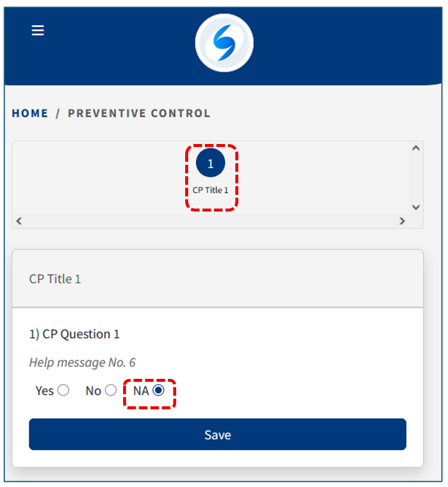Click the CP Title 1 step label
Image resolution: width=448 pixels, height=487 pixels.
[210, 191]
